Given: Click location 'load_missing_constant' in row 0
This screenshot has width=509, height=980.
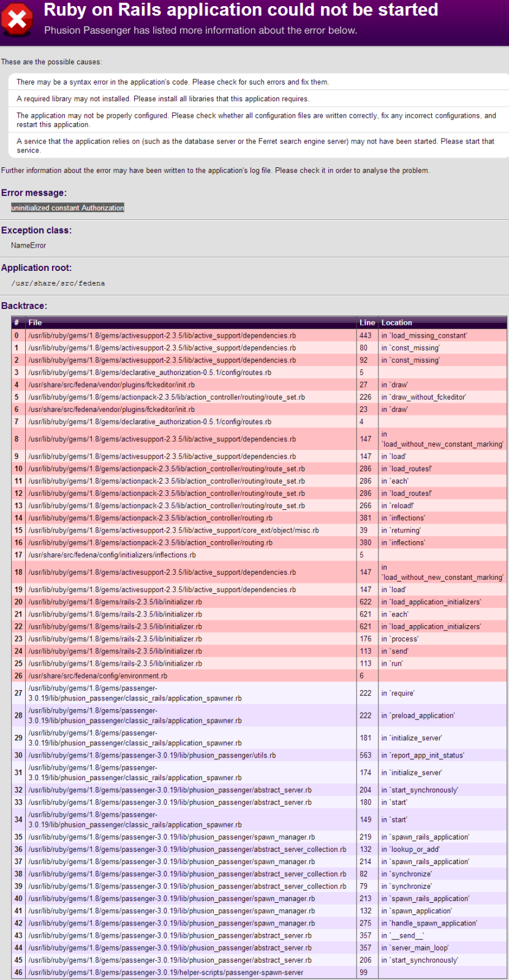Looking at the screenshot, I should point(424,336).
